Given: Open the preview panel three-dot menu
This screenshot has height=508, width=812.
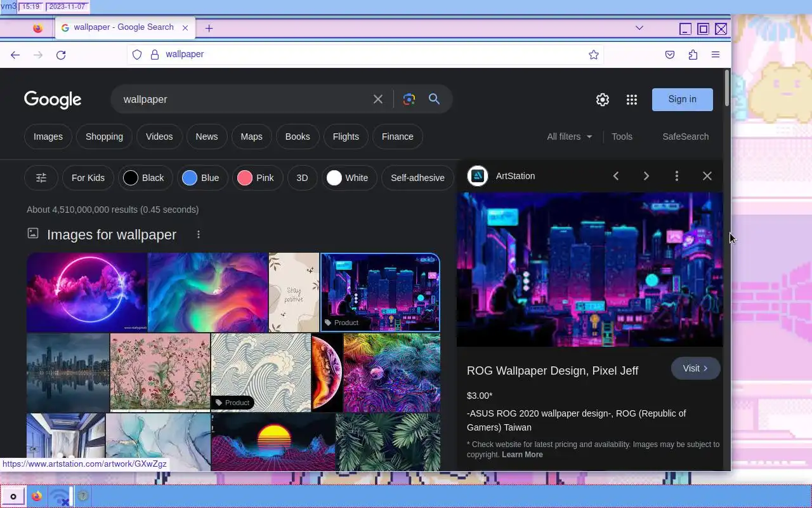Looking at the screenshot, I should [677, 176].
